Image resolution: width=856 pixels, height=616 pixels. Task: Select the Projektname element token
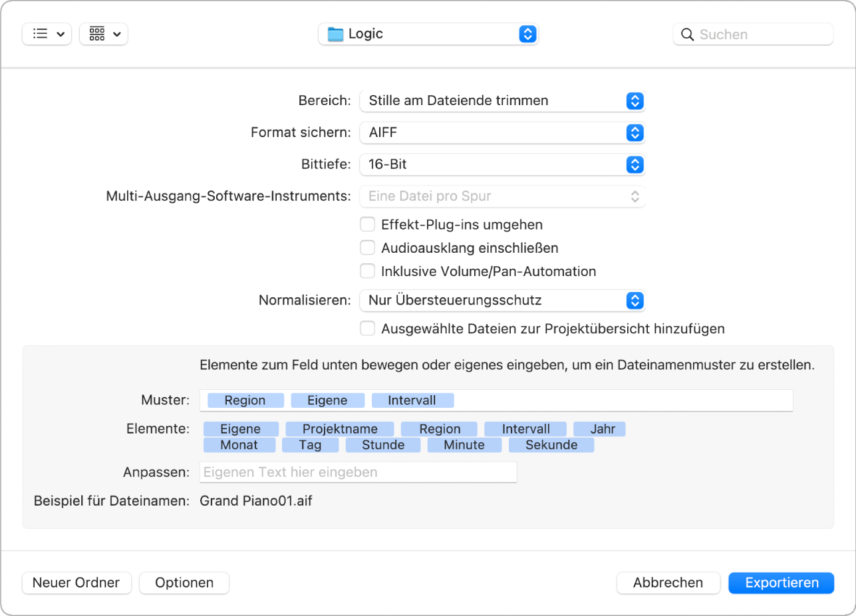[x=339, y=428]
